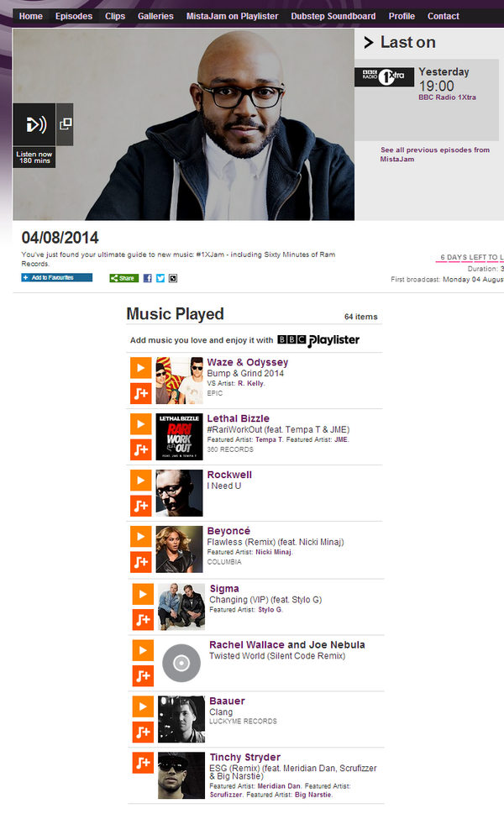Open MistaJam on Playlister menu item
The width and height of the screenshot is (504, 814).
point(232,16)
